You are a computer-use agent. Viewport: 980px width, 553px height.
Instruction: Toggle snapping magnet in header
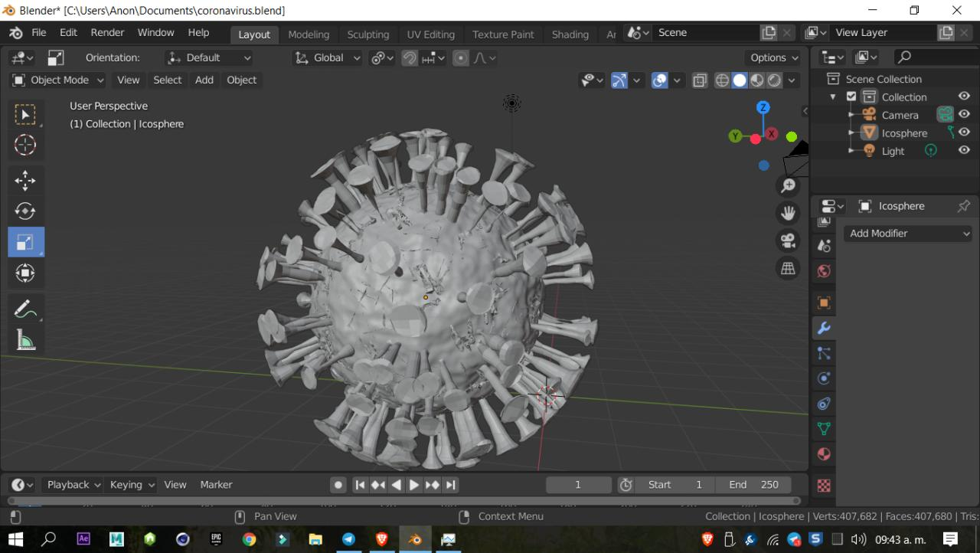point(410,57)
